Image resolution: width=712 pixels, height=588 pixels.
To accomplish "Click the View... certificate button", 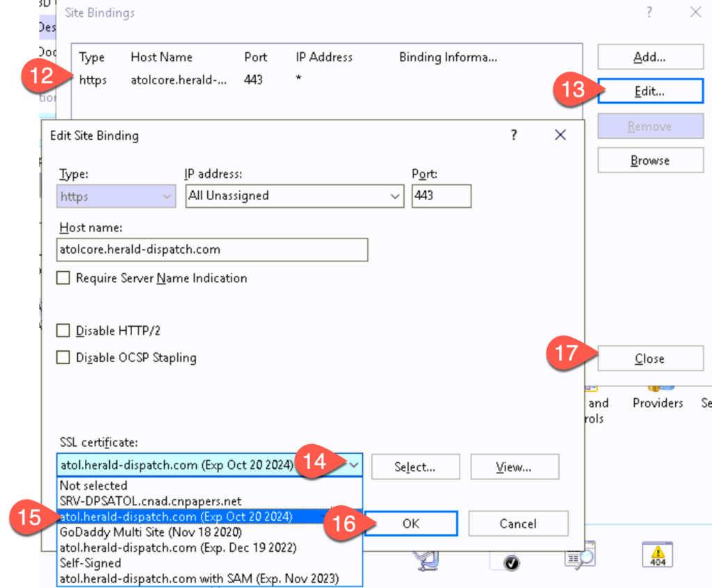I will (x=514, y=467).
